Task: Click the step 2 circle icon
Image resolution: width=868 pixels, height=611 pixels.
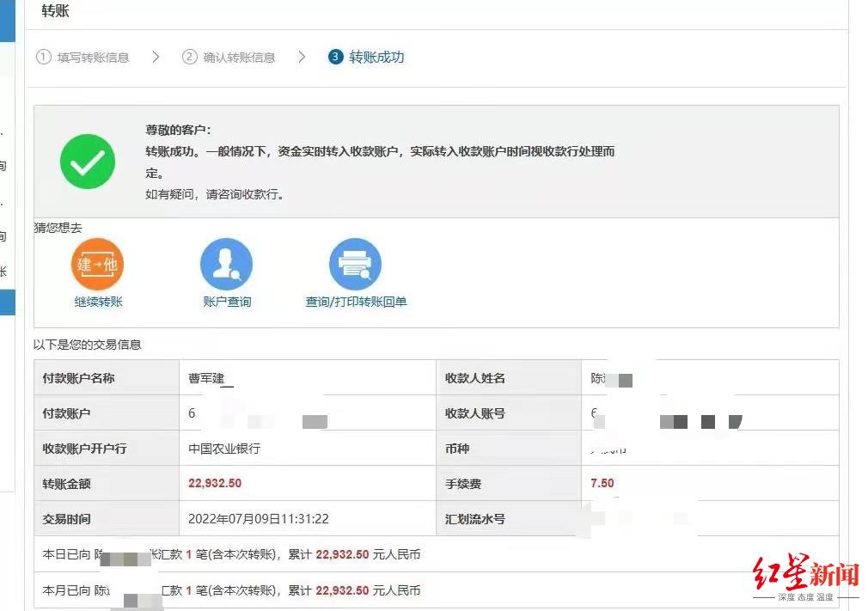Action: (190, 57)
